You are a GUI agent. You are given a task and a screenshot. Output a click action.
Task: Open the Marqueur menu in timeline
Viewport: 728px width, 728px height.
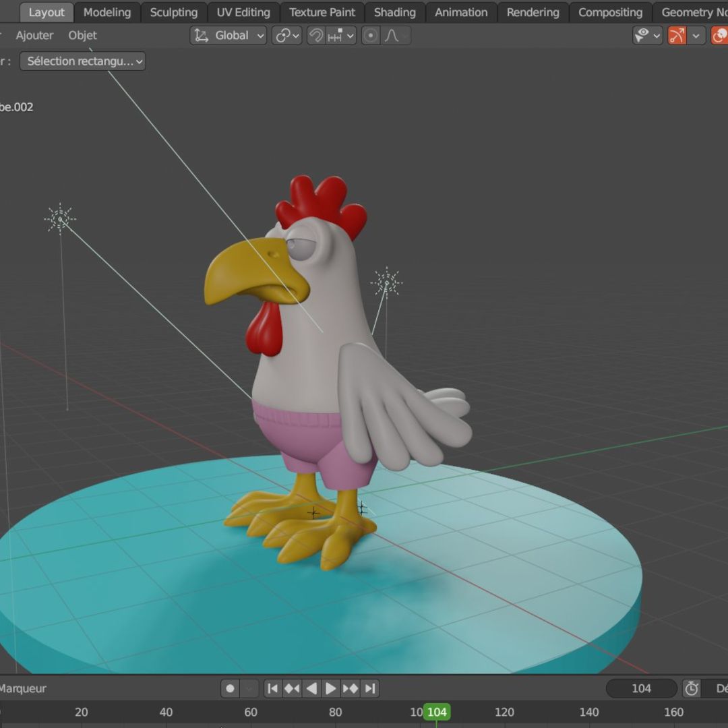[x=22, y=688]
